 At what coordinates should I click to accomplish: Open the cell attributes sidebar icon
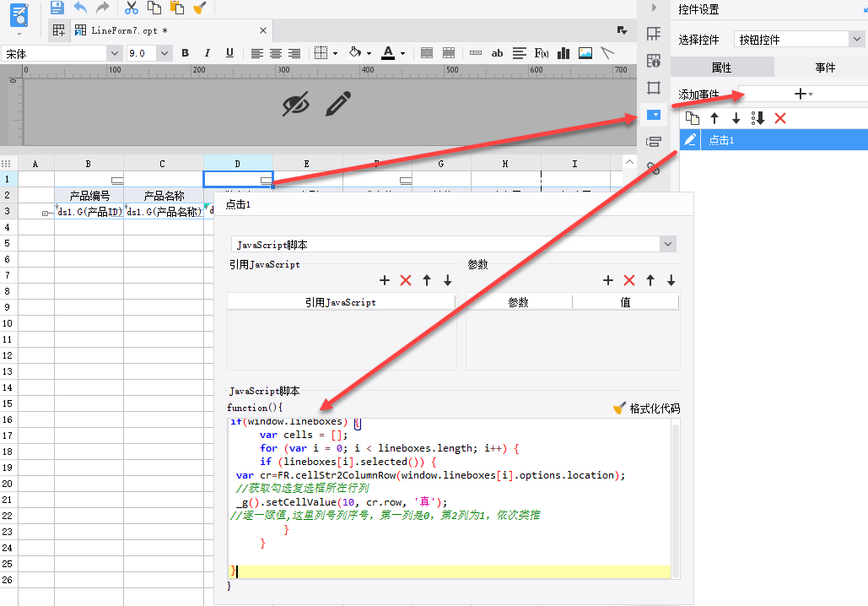[x=654, y=61]
